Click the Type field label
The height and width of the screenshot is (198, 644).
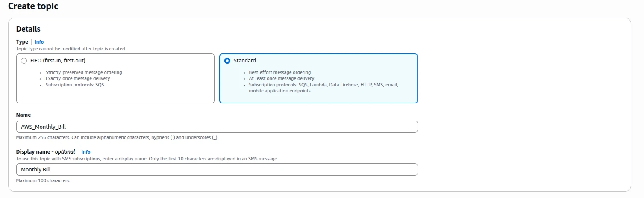(x=22, y=42)
